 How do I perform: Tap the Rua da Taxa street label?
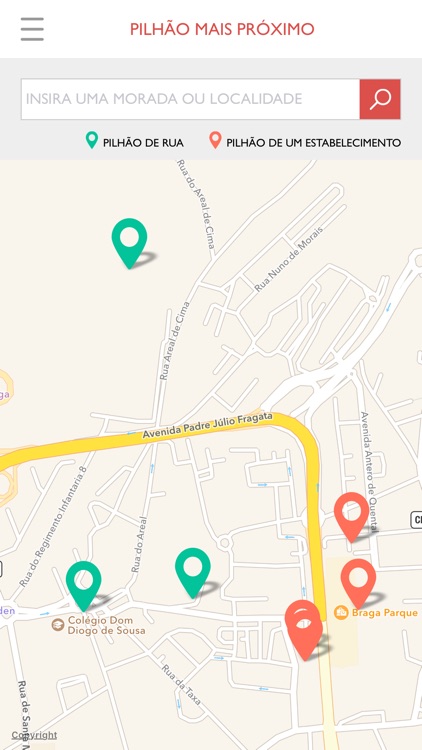(181, 684)
